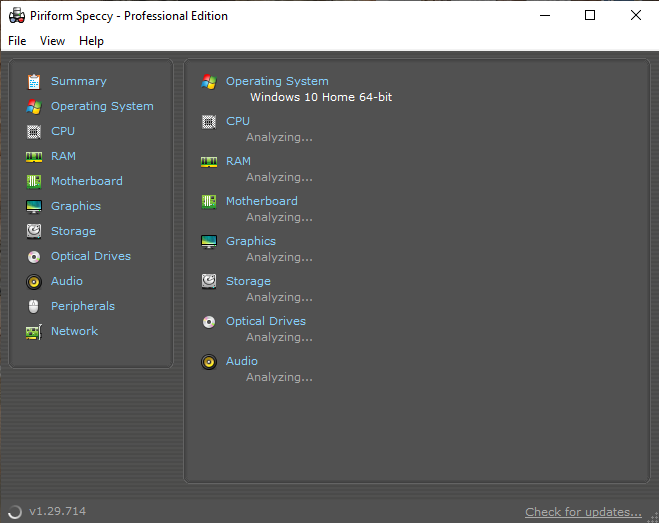Go to the CPU section in the sidebar

pyautogui.click(x=63, y=131)
